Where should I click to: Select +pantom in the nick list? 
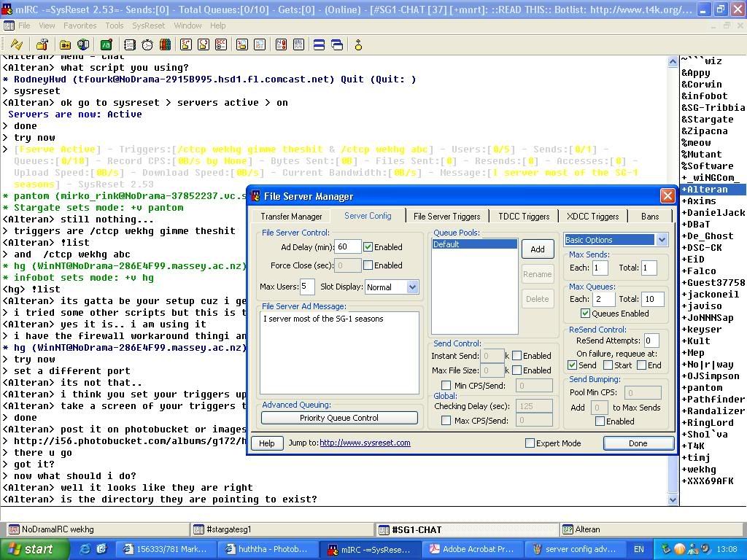(x=701, y=388)
